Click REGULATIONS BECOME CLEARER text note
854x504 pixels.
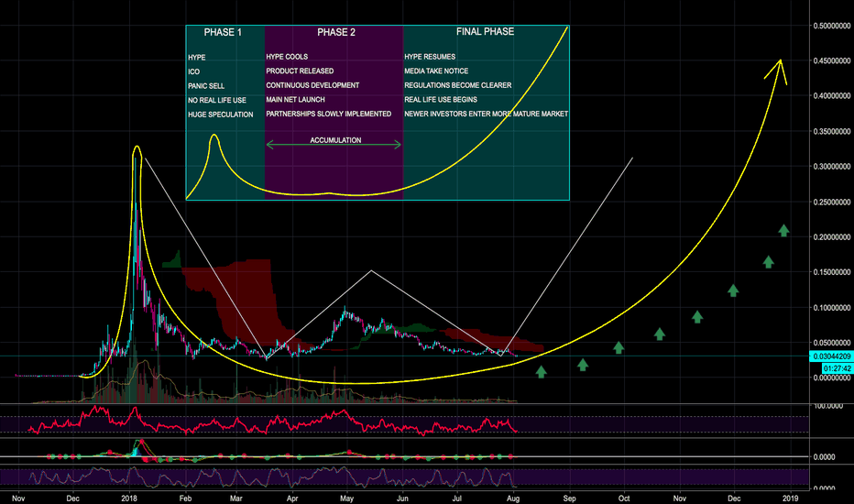tap(457, 85)
